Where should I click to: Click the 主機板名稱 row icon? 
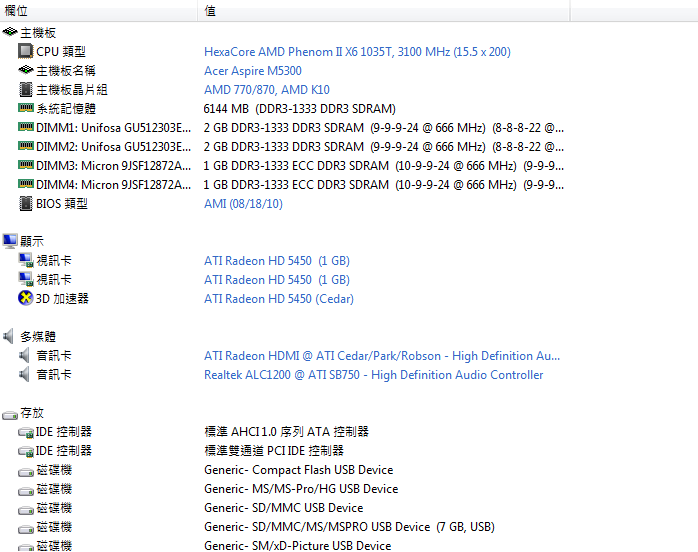click(26, 70)
